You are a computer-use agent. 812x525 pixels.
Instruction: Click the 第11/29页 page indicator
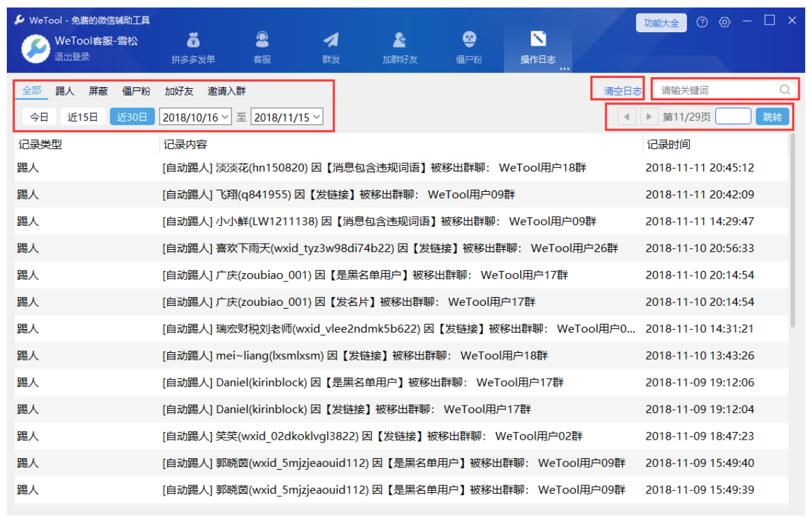[686, 117]
